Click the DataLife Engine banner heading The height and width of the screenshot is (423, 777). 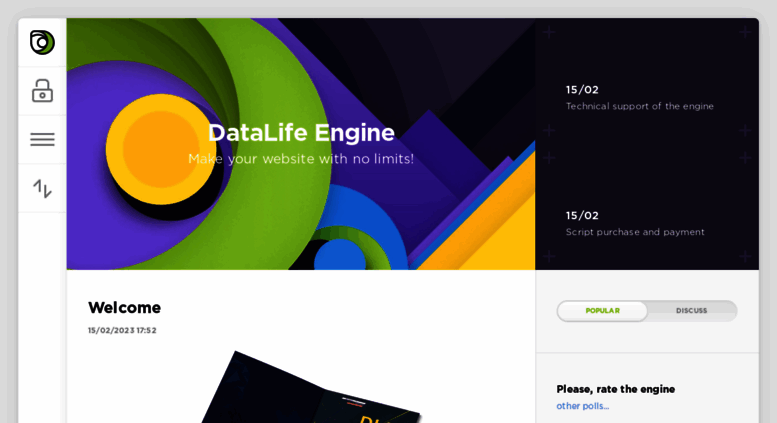point(301,132)
